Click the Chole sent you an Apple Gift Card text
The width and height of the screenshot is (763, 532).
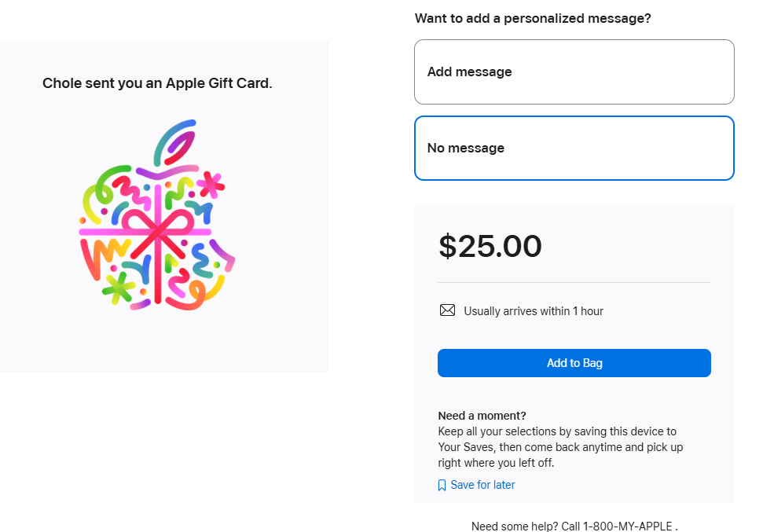pyautogui.click(x=157, y=83)
